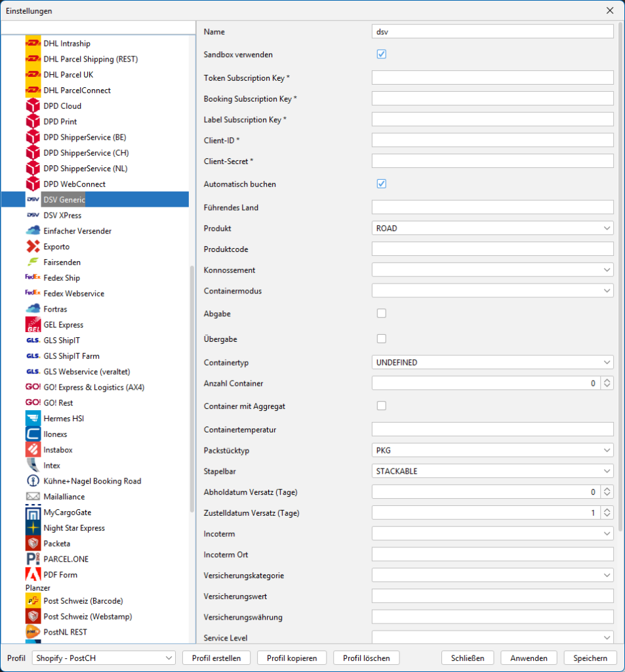
Task: Select GLS ShipIT Farm in carrier list
Action: [x=71, y=356]
